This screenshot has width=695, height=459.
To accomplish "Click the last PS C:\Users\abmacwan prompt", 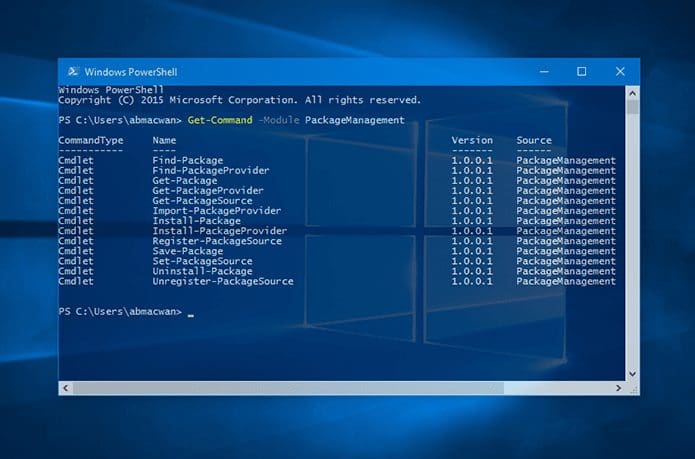I will click(x=120, y=311).
